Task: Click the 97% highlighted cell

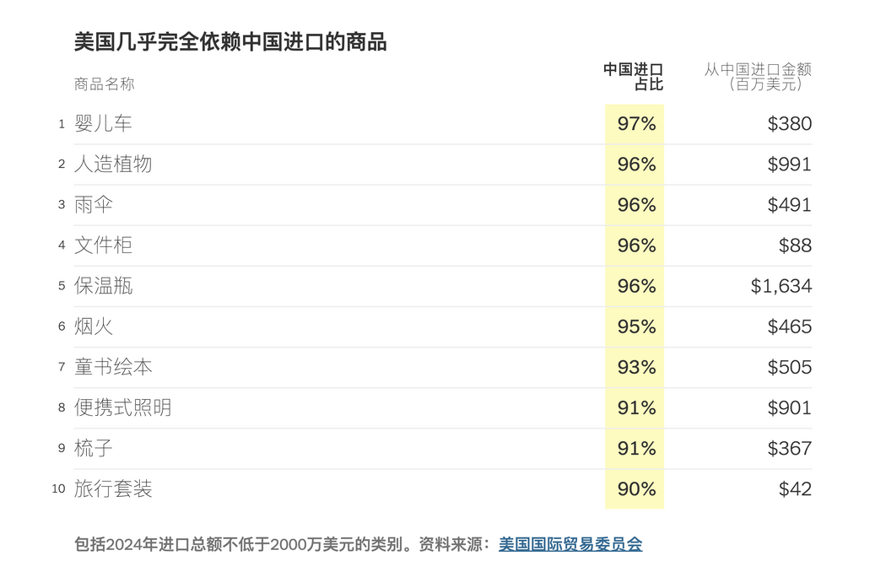Action: (635, 124)
